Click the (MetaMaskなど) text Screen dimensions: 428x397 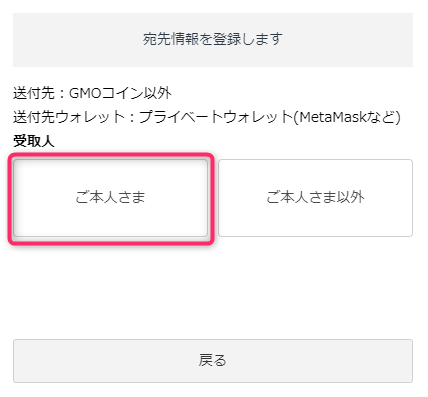click(347, 117)
